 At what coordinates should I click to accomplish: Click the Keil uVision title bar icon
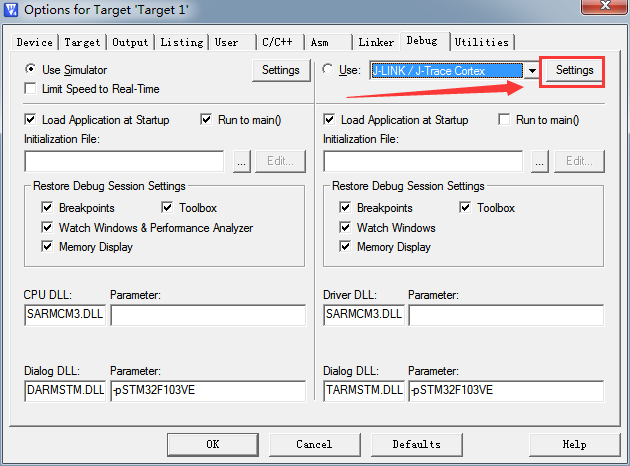(x=10, y=9)
